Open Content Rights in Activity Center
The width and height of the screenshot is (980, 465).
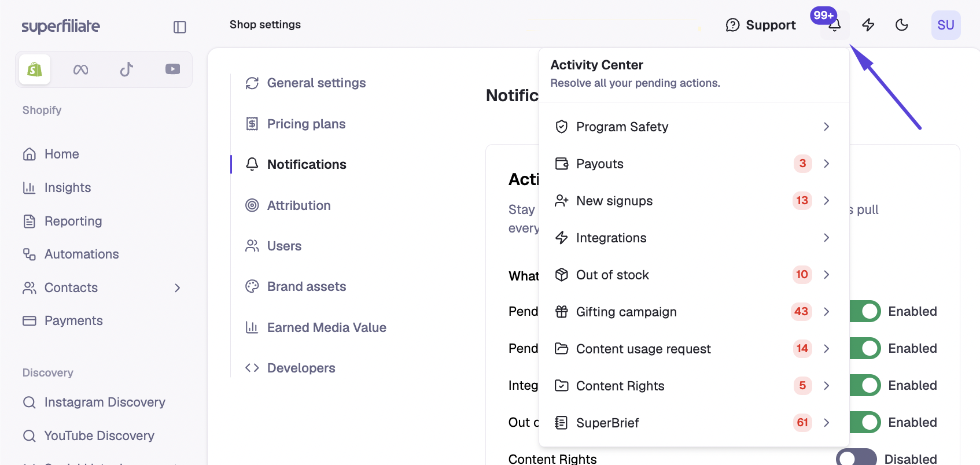[x=694, y=386]
